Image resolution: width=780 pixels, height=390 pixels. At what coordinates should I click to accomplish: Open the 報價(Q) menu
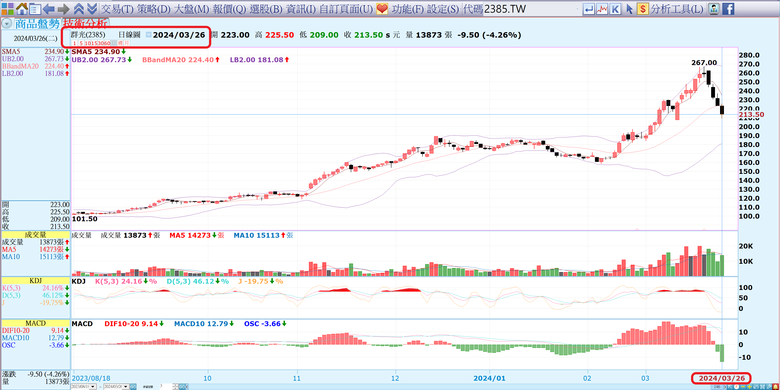pos(228,9)
